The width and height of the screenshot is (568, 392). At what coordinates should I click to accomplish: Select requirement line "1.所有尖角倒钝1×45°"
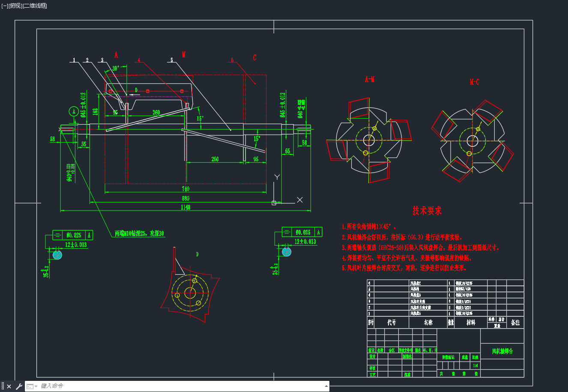click(368, 227)
